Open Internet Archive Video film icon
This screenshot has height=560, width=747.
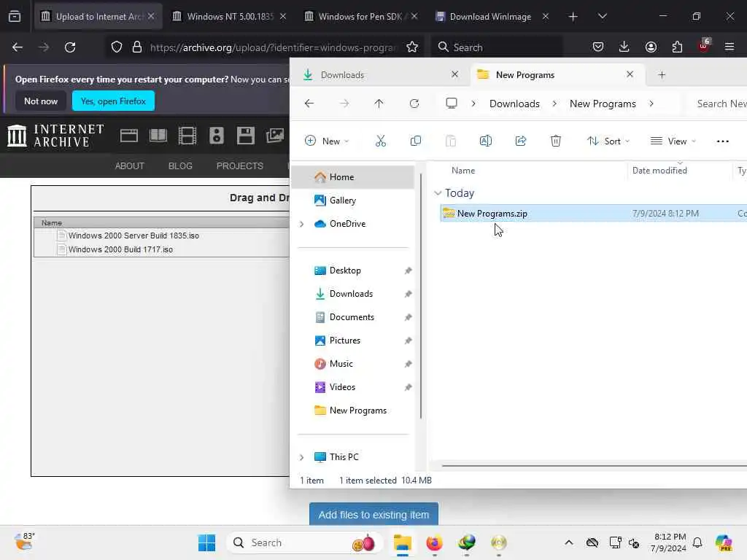coord(187,136)
